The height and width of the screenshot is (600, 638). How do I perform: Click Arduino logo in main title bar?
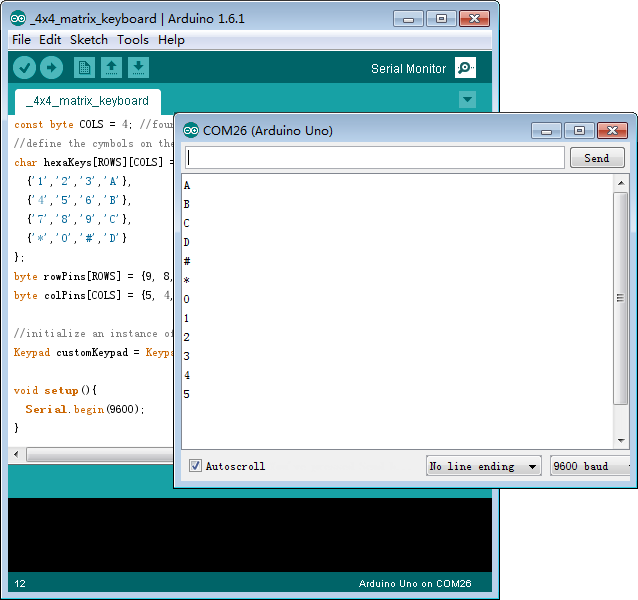(18, 18)
